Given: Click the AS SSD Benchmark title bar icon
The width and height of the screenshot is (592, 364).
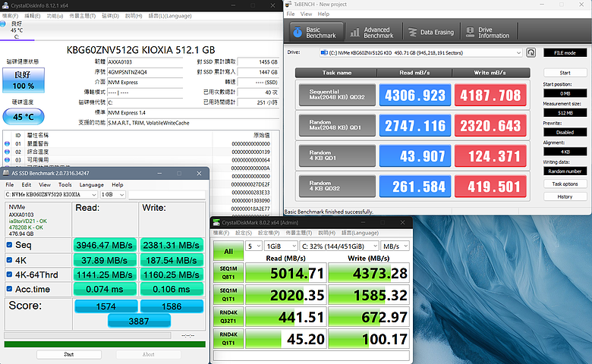Looking at the screenshot, I should [x=6, y=173].
